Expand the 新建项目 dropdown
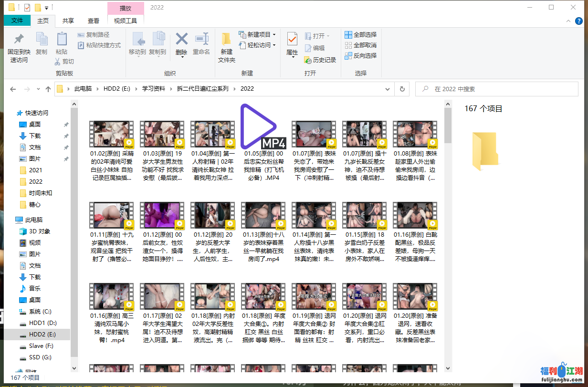The width and height of the screenshot is (588, 387). click(x=274, y=34)
